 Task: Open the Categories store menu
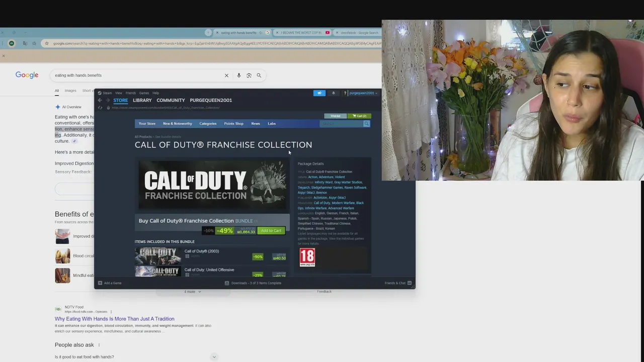(x=208, y=124)
